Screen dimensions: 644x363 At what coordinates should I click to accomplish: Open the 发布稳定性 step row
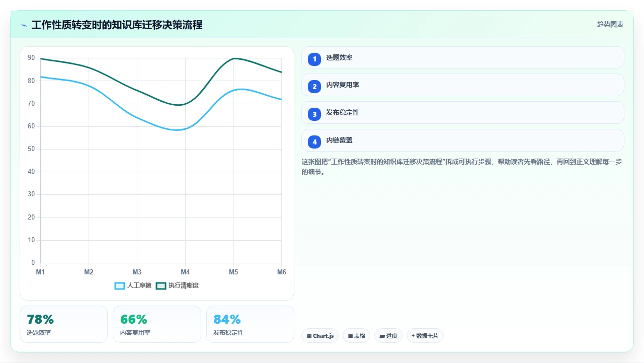(463, 113)
